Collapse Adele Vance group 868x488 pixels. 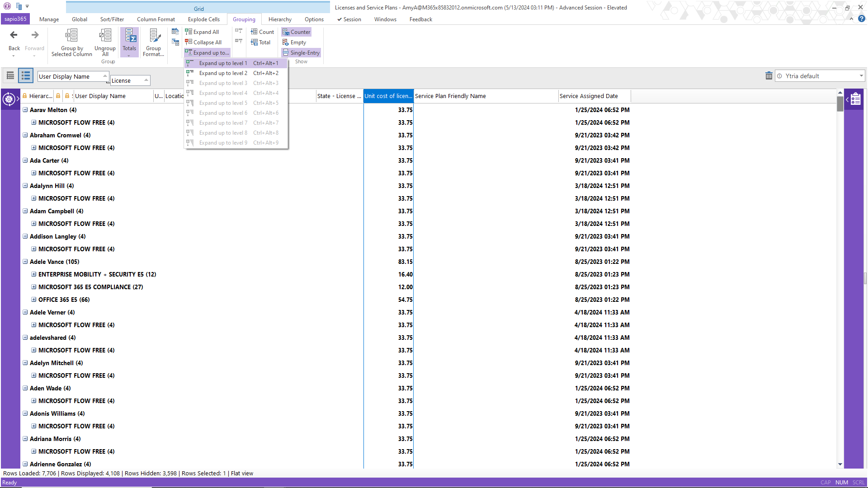[25, 262]
